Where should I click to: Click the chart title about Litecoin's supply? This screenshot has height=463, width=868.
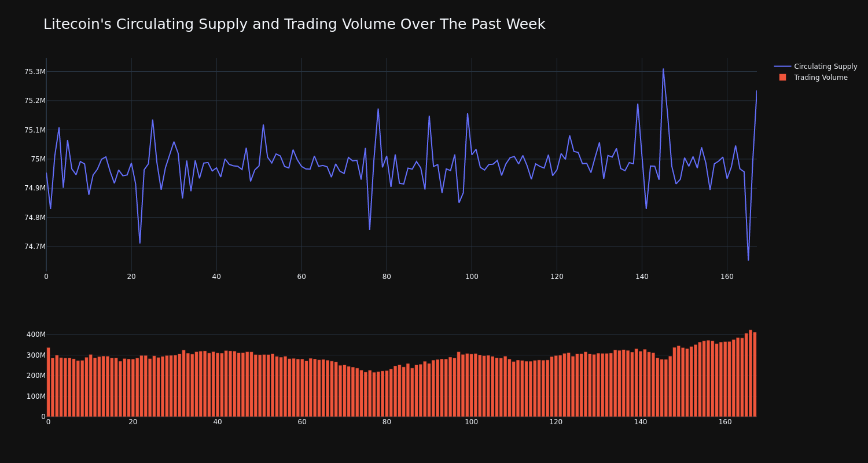294,24
